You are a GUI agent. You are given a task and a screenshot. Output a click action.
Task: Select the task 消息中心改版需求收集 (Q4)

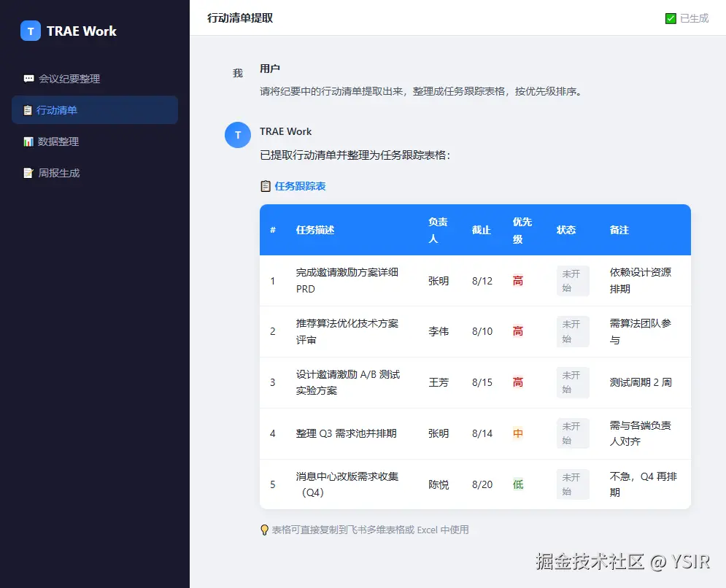coord(347,484)
